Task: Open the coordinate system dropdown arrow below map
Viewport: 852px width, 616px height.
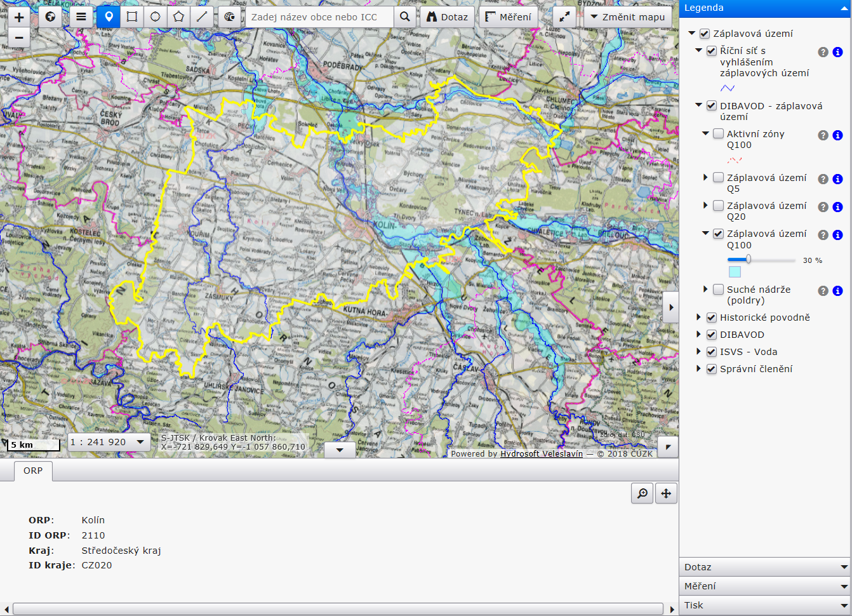Action: (x=340, y=450)
